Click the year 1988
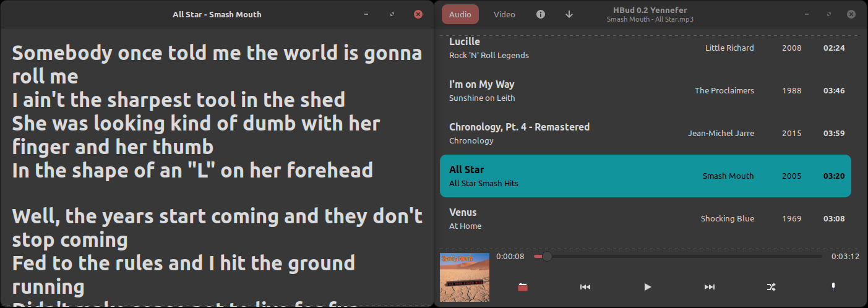Viewport: 868px width, 308px height. pyautogui.click(x=792, y=91)
